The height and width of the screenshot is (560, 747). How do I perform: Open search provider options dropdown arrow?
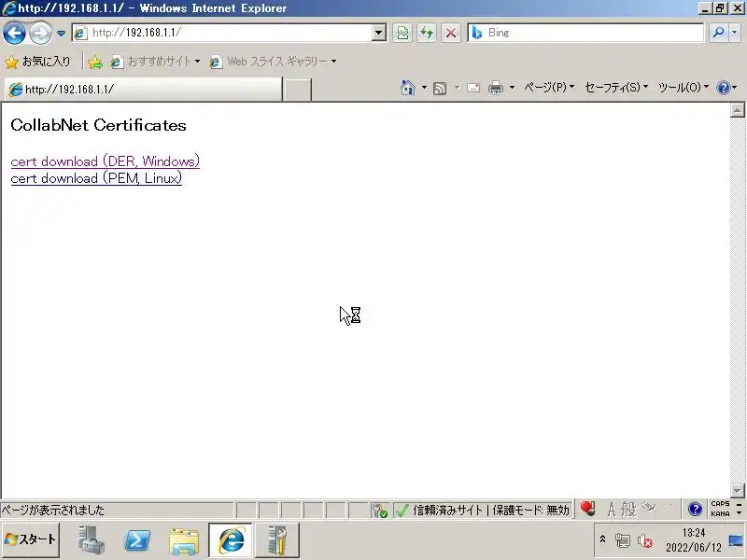point(735,33)
